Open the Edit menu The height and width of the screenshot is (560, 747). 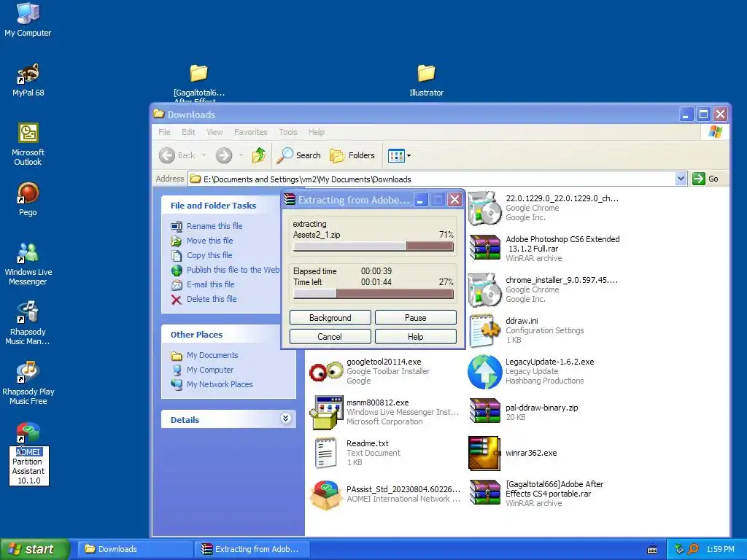pos(188,132)
